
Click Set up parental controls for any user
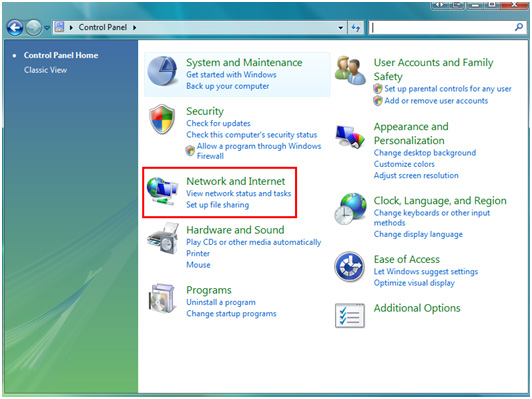(x=448, y=89)
